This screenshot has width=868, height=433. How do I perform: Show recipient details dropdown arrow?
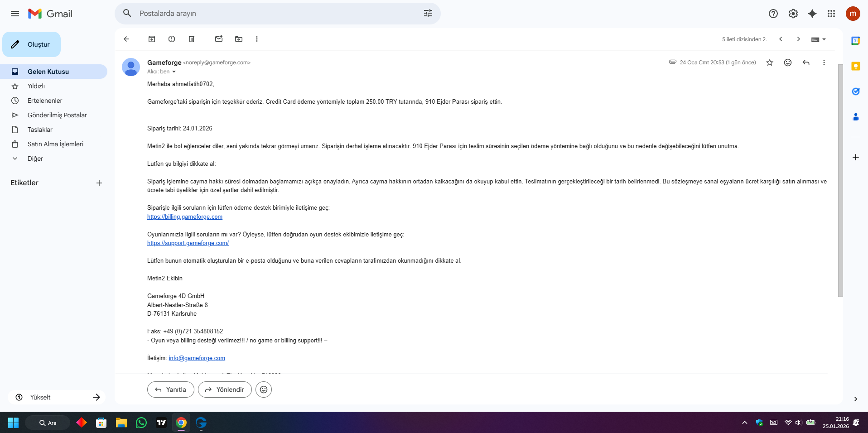click(x=174, y=72)
